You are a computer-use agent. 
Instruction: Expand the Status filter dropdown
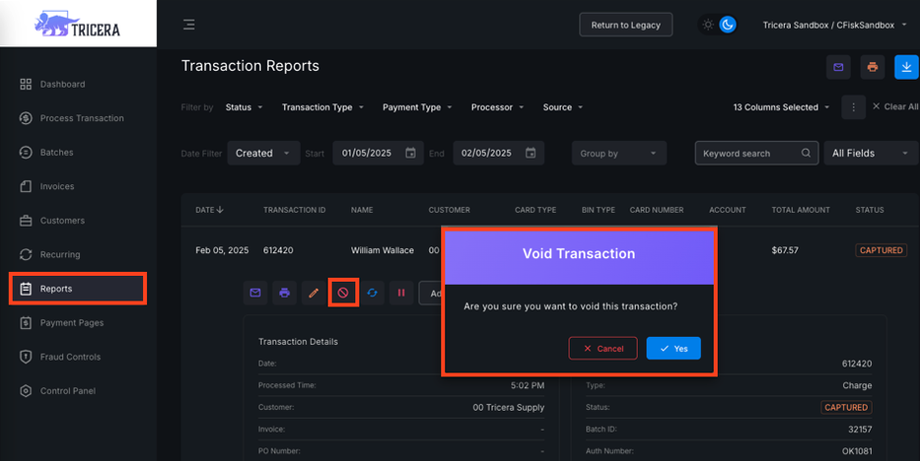[244, 107]
